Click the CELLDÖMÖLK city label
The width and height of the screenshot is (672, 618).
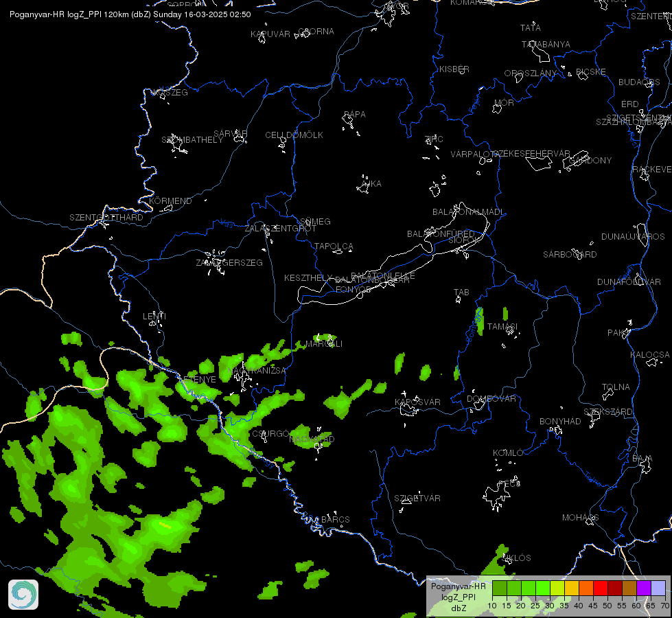(294, 135)
